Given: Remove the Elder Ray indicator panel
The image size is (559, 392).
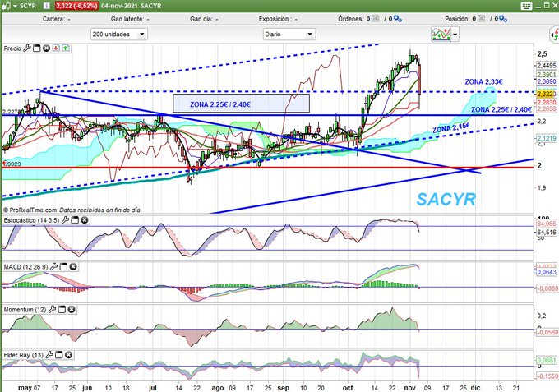Looking at the screenshot, I should point(69,354).
